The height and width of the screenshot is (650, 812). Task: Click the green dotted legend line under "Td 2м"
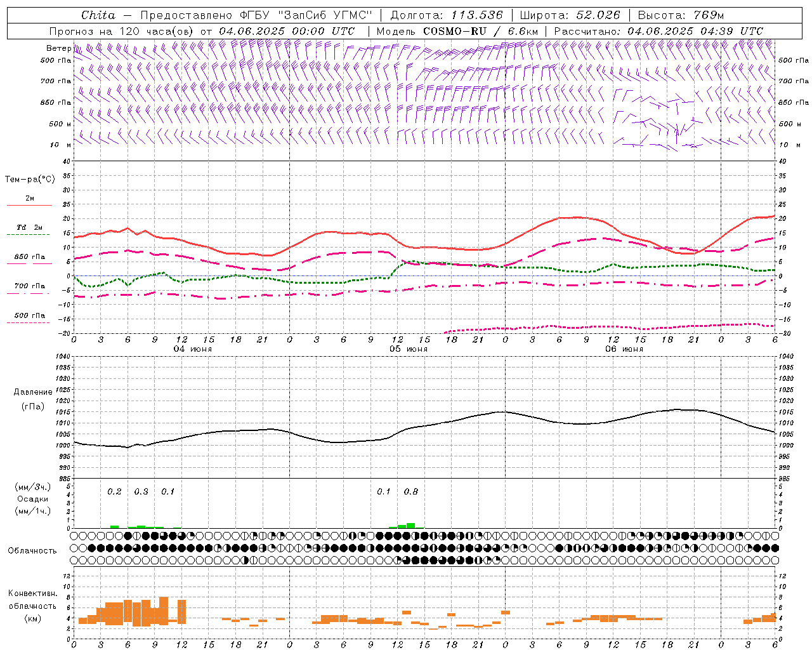click(28, 235)
